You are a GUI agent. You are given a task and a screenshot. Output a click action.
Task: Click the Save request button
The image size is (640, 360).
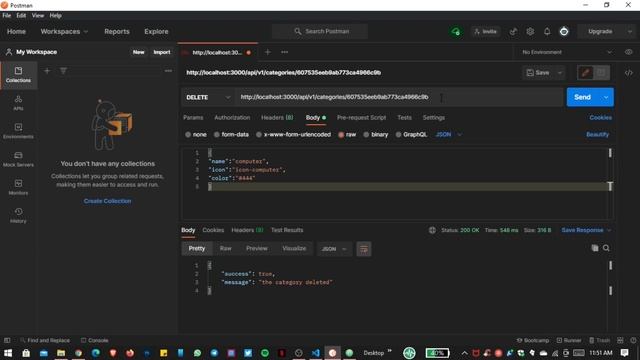[x=538, y=73]
